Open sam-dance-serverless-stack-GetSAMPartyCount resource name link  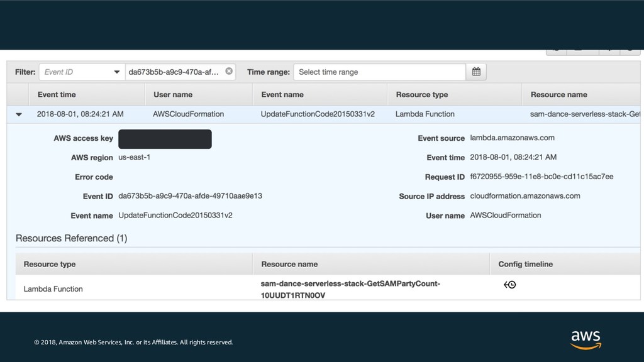coord(350,289)
